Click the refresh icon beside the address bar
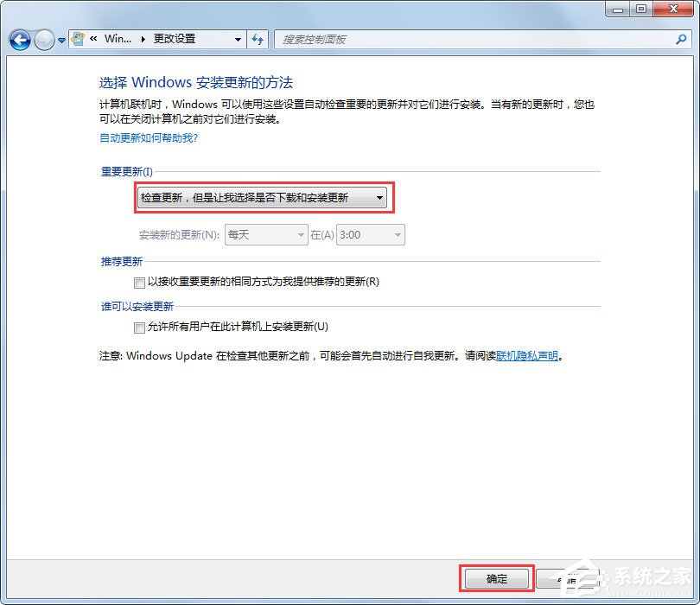The width and height of the screenshot is (700, 605). pyautogui.click(x=259, y=39)
